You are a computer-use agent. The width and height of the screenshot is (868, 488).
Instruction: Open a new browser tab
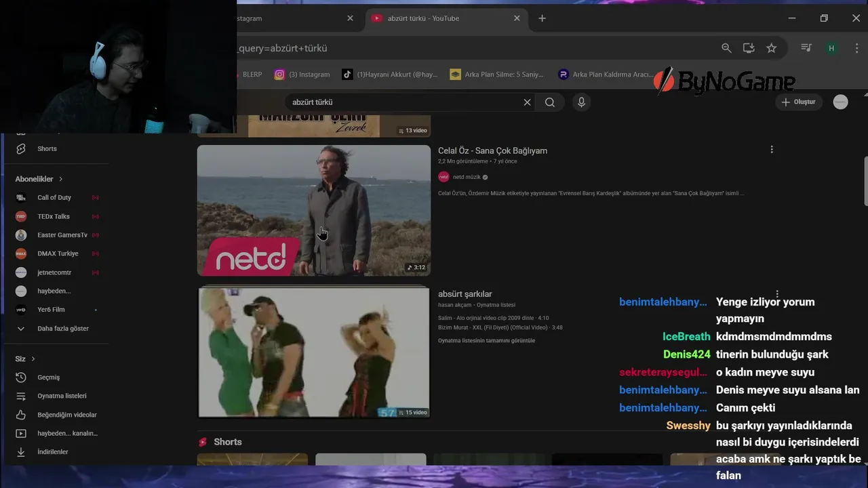[542, 18]
